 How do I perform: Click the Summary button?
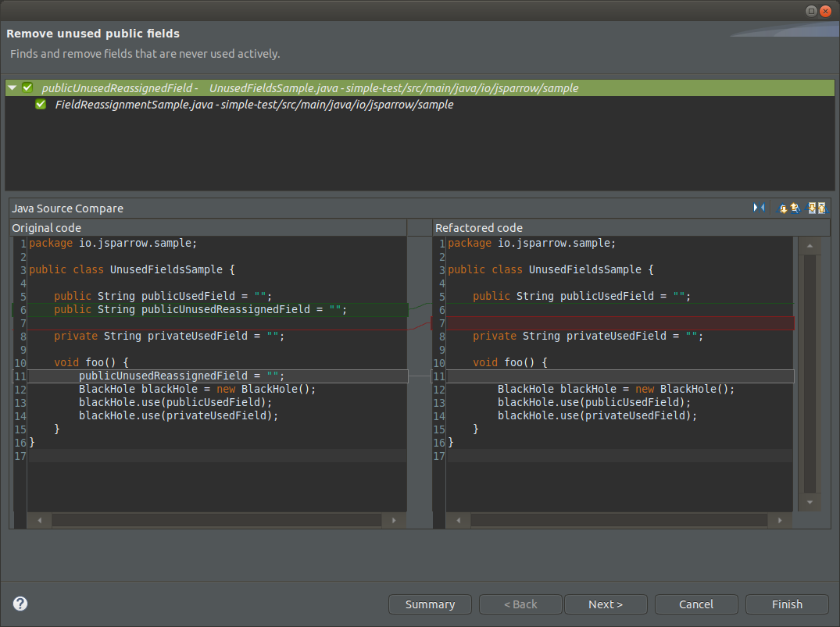click(430, 604)
